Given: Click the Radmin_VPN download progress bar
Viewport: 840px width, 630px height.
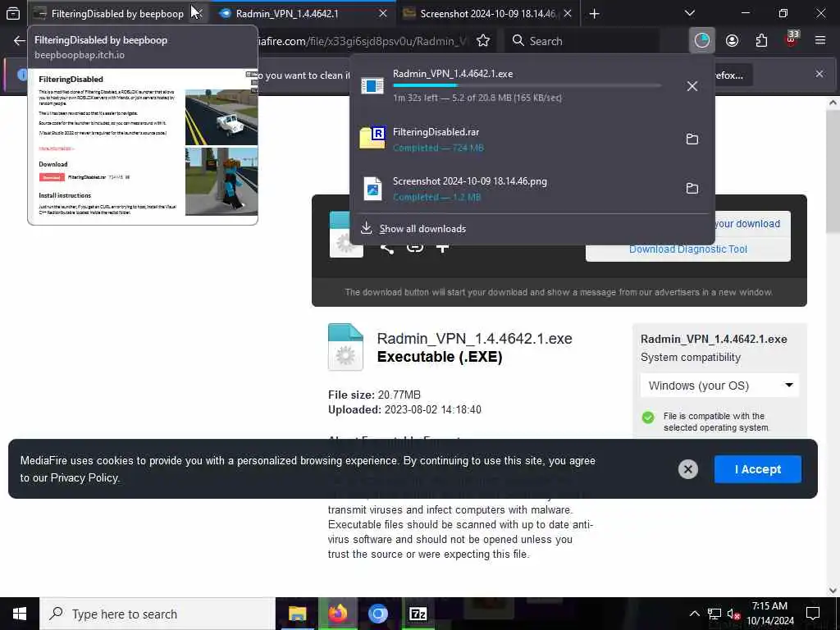Looking at the screenshot, I should coord(527,85).
